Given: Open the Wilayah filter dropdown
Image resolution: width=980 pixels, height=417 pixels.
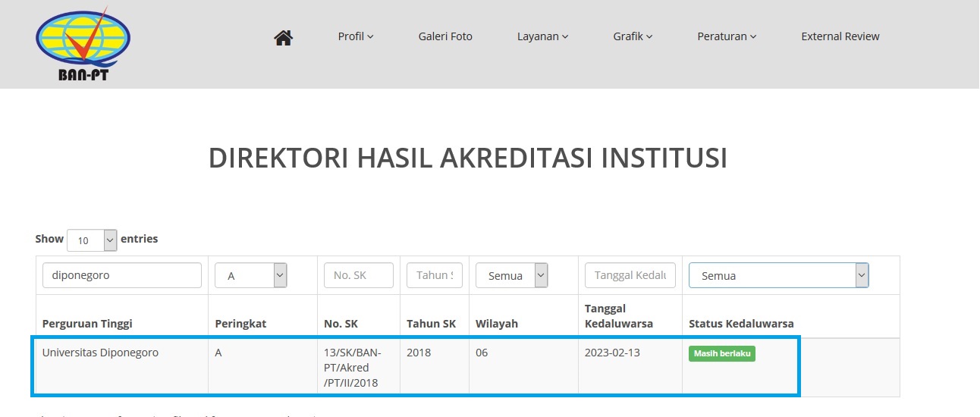Looking at the screenshot, I should click(511, 275).
